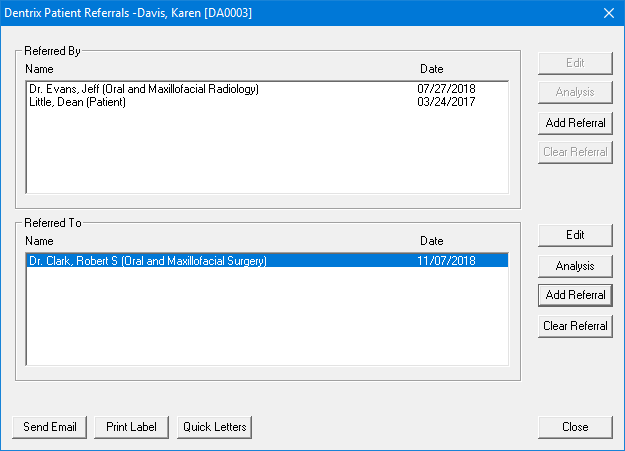Click Add Referral in Referred To section
Viewport: 625px width, 451px height.
575,295
